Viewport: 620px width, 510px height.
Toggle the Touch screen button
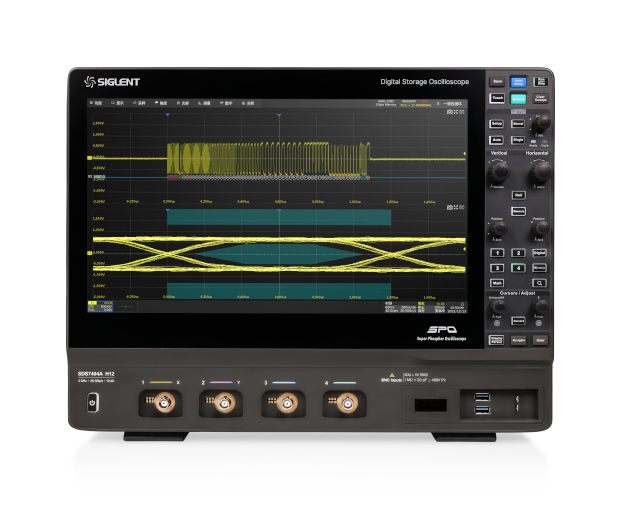click(x=497, y=98)
